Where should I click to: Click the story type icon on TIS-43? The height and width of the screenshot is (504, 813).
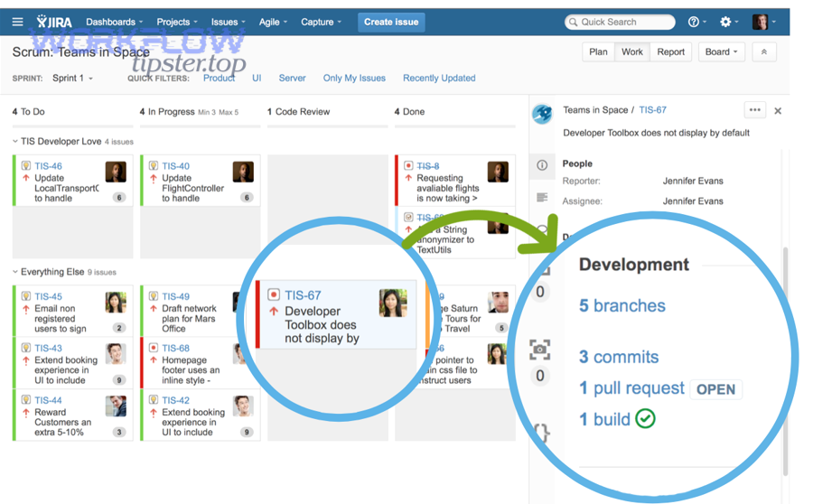pyautogui.click(x=26, y=348)
